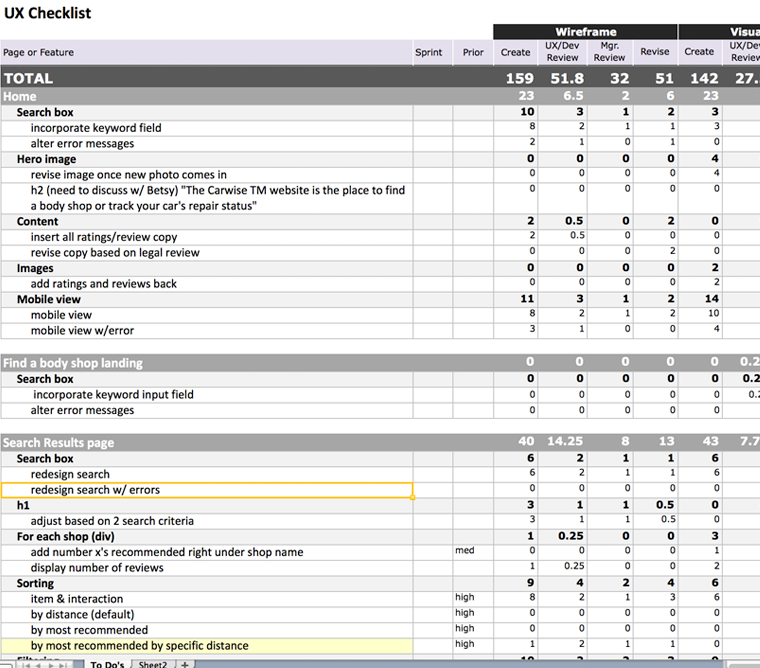Select the Page or Feature column header
Viewport: 760px width, 668px height.
[x=206, y=52]
